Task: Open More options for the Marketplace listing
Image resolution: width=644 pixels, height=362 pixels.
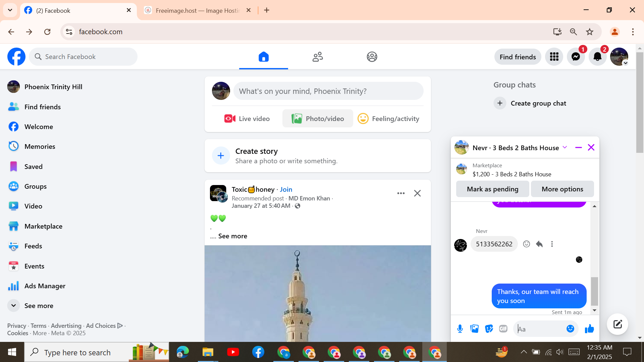Action: (562, 189)
